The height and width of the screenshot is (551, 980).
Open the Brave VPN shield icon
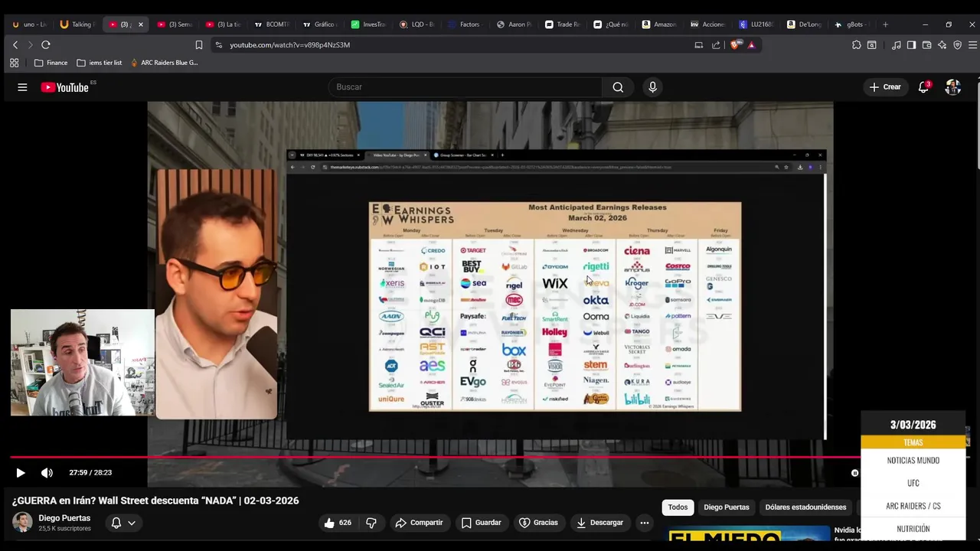[x=957, y=44]
